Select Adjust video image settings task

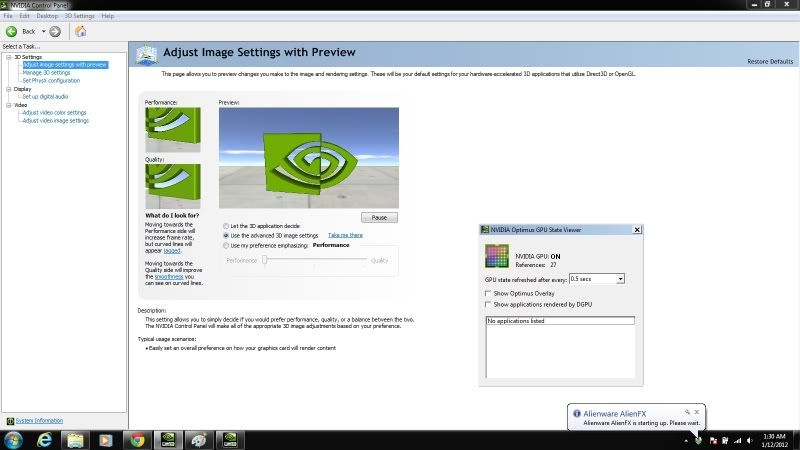pos(56,121)
